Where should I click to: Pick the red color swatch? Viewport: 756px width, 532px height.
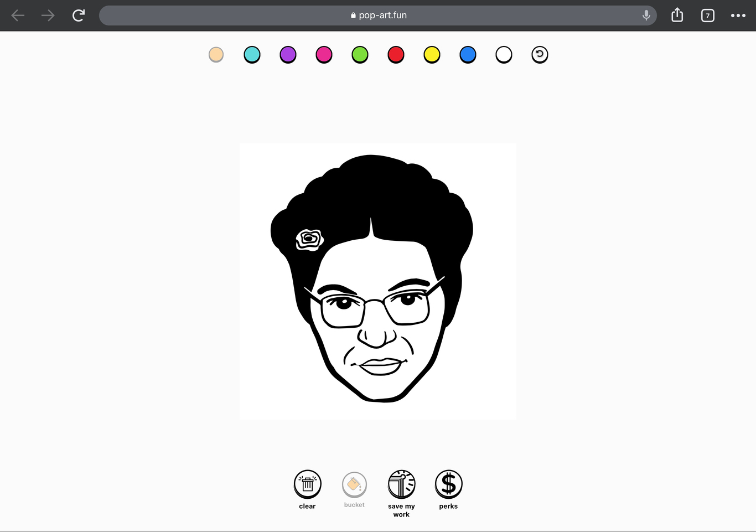point(396,54)
